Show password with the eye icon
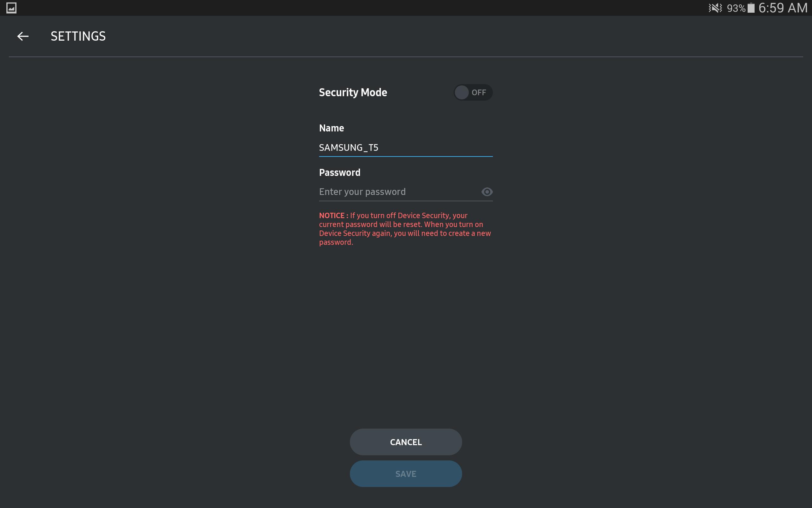 click(x=487, y=192)
